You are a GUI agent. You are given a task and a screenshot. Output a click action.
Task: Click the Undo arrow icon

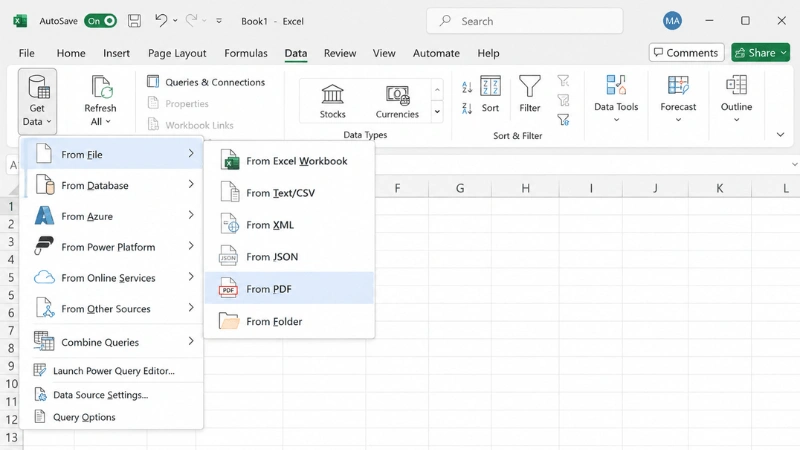pyautogui.click(x=161, y=20)
